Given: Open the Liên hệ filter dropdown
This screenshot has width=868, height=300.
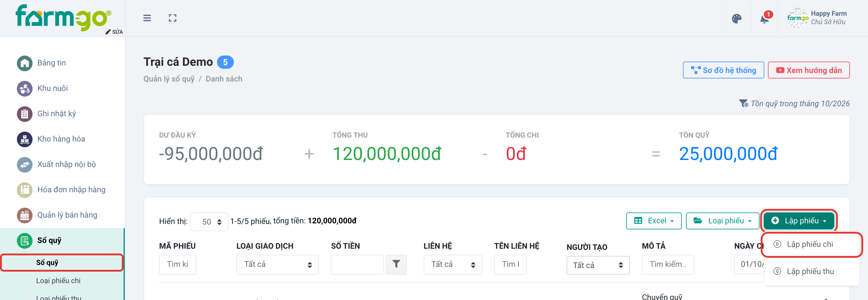Looking at the screenshot, I should [x=452, y=264].
